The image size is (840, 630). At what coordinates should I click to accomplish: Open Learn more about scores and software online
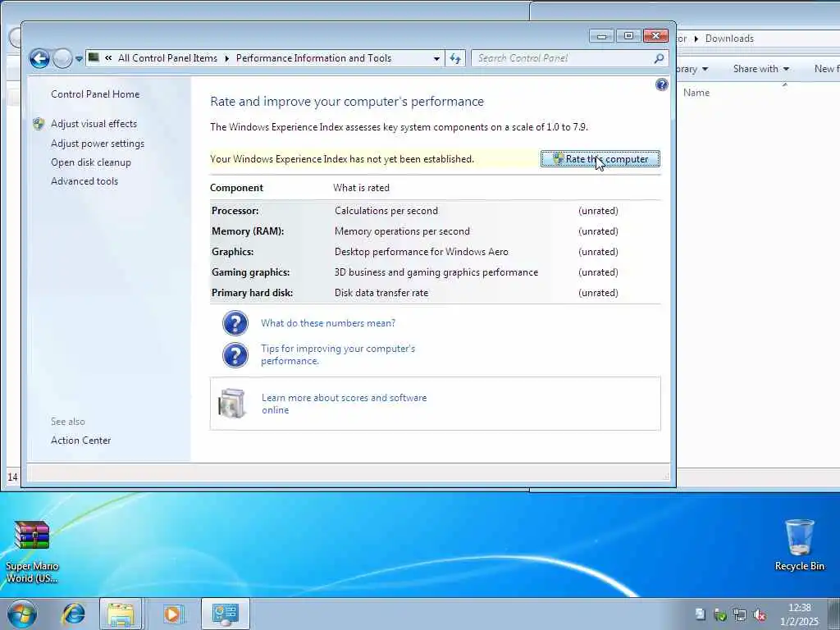click(344, 404)
